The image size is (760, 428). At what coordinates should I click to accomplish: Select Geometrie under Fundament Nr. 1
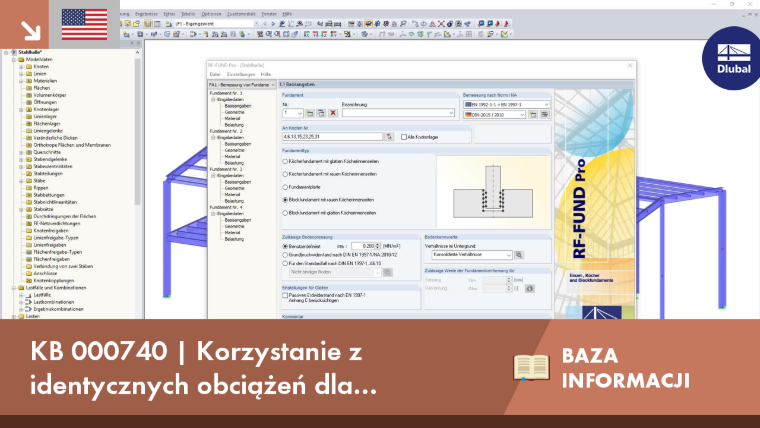pos(235,112)
